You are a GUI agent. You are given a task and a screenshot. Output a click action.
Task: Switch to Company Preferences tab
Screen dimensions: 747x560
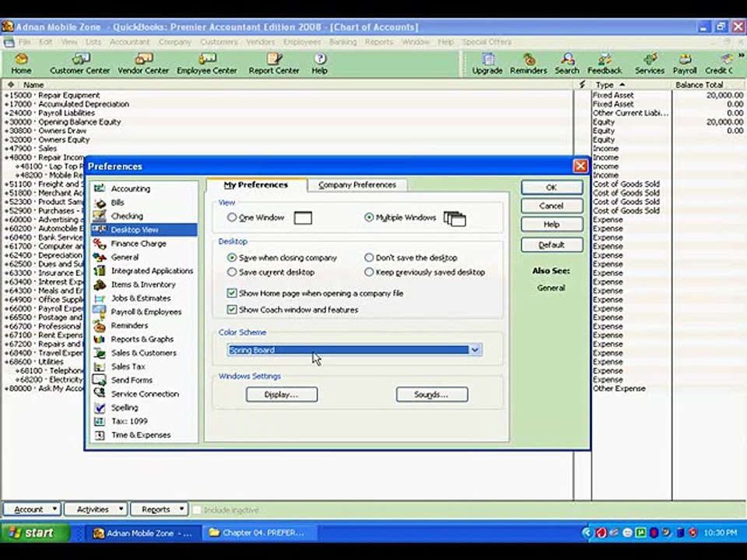(x=357, y=185)
